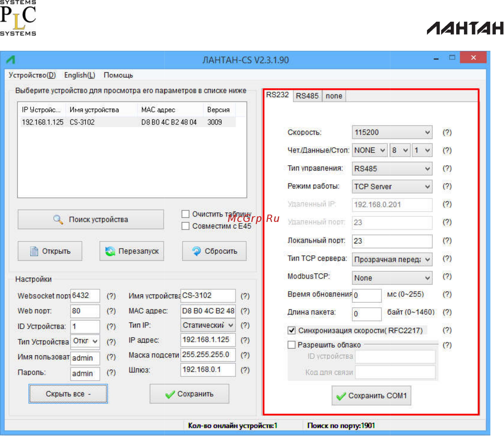Open the data bits 8 dropdown
This screenshot has width=504, height=436.
pos(400,150)
